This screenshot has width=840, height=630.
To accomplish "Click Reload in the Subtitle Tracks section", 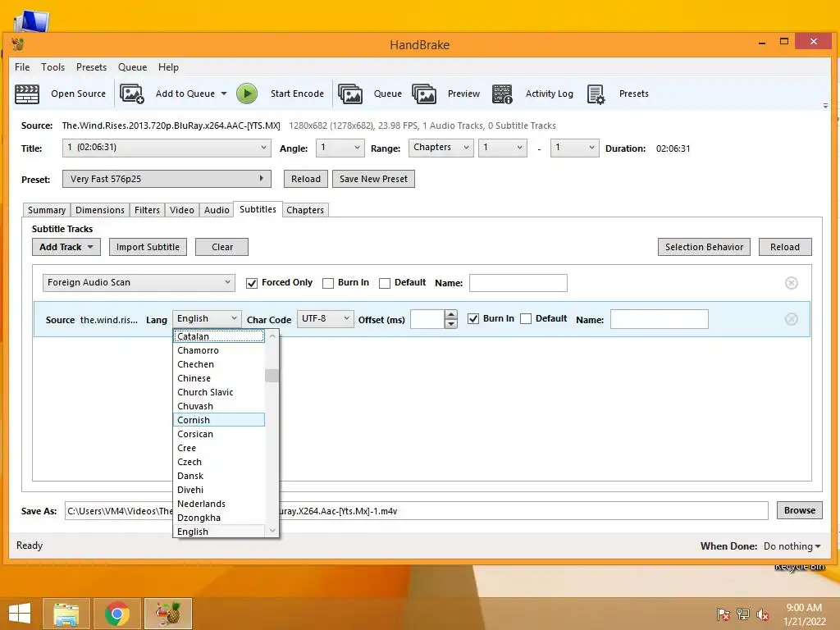I will click(785, 247).
